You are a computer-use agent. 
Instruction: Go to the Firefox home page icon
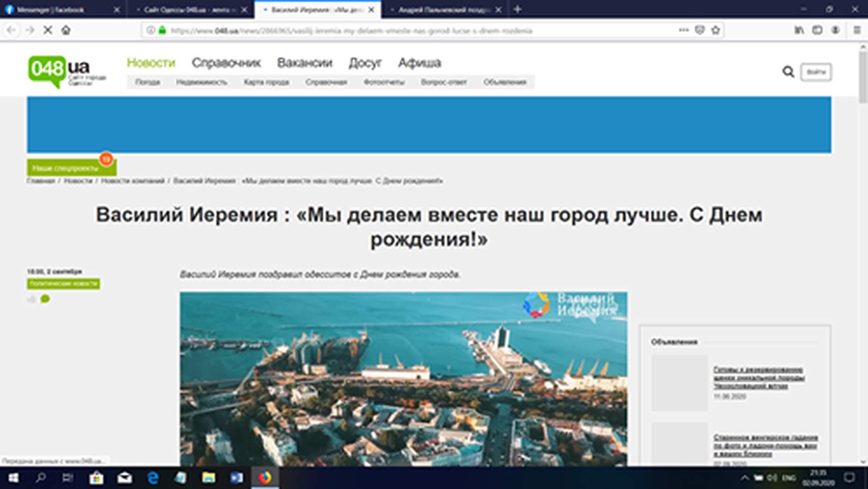coord(66,30)
